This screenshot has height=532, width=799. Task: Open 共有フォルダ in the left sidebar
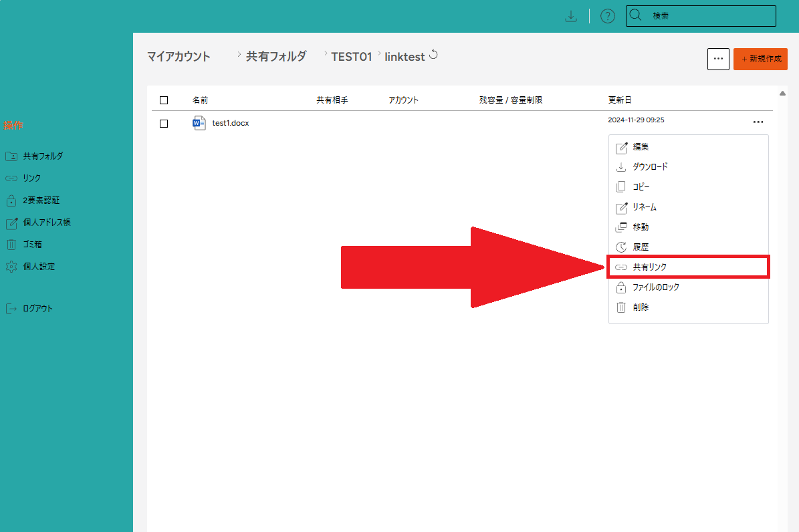click(42, 156)
